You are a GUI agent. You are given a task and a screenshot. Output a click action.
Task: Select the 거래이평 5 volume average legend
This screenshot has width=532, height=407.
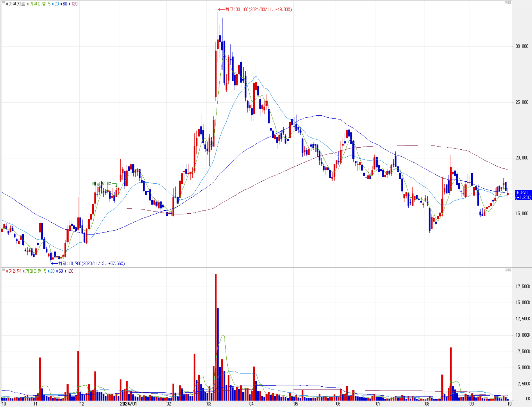(x=35, y=271)
